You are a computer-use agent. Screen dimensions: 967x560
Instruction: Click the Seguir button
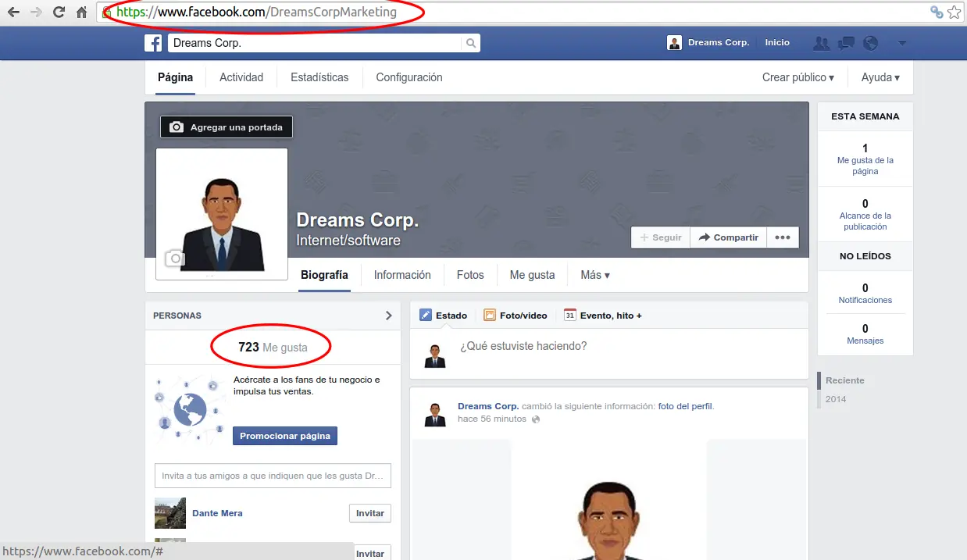click(661, 237)
